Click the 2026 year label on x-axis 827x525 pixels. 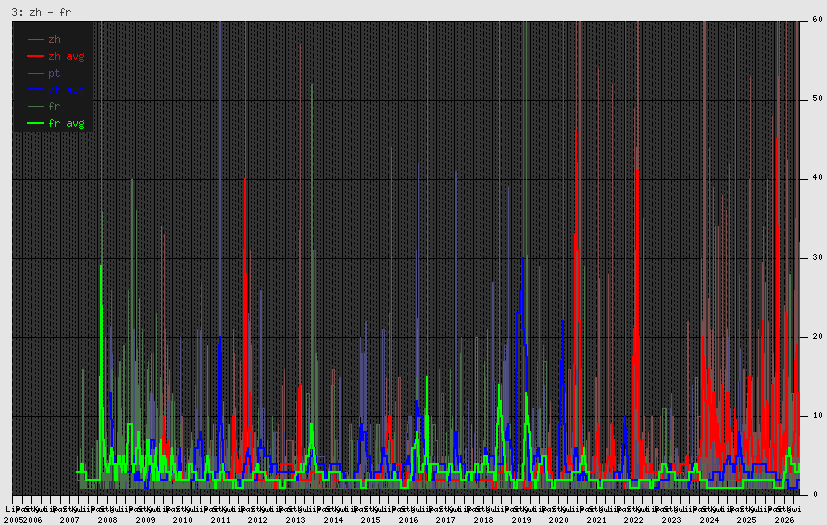click(784, 520)
